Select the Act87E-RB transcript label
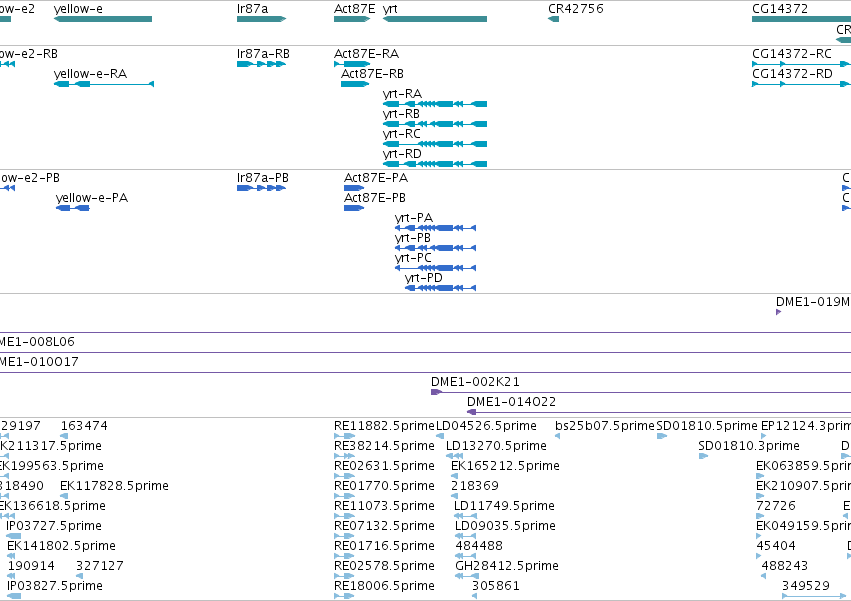The width and height of the screenshot is (851, 601). coord(372,74)
